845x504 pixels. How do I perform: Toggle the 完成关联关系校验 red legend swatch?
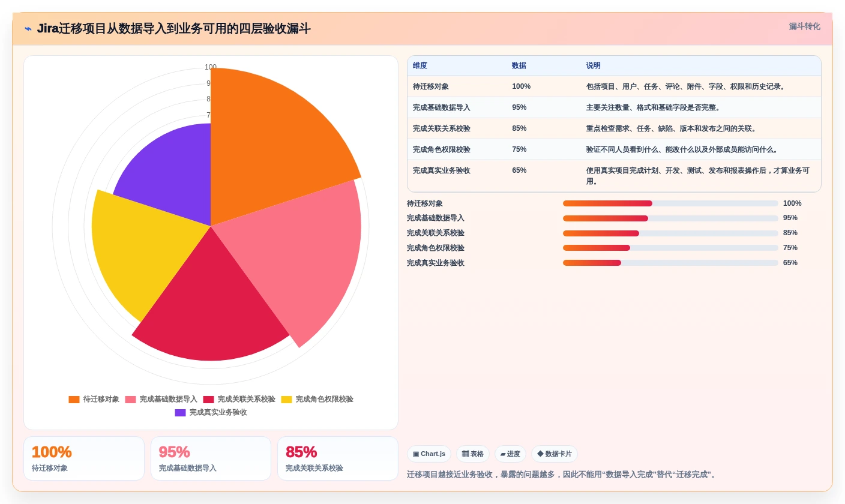[208, 400]
